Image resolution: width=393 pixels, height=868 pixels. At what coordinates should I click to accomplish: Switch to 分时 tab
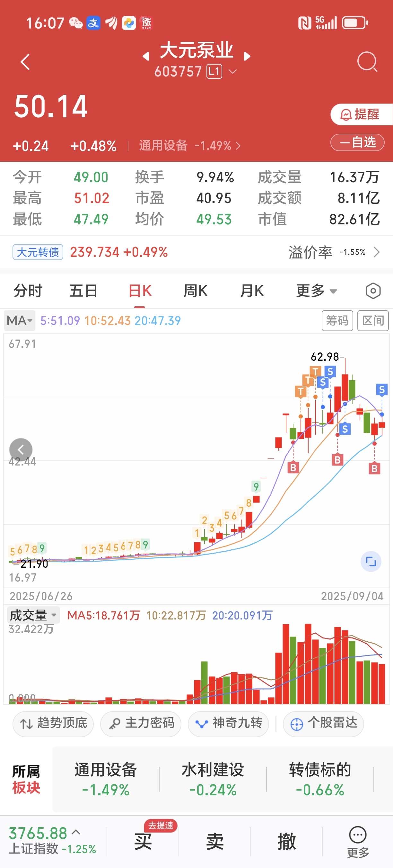click(28, 291)
